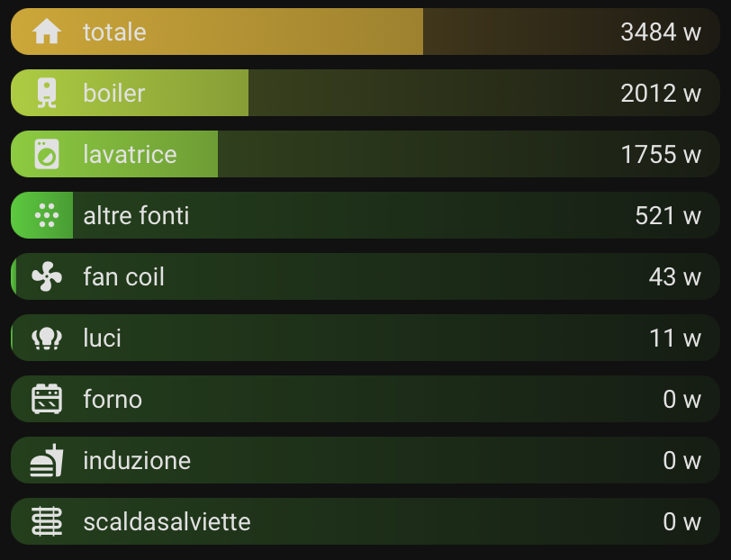Open the fan coil fan icon
The height and width of the screenshot is (560, 731).
47,277
